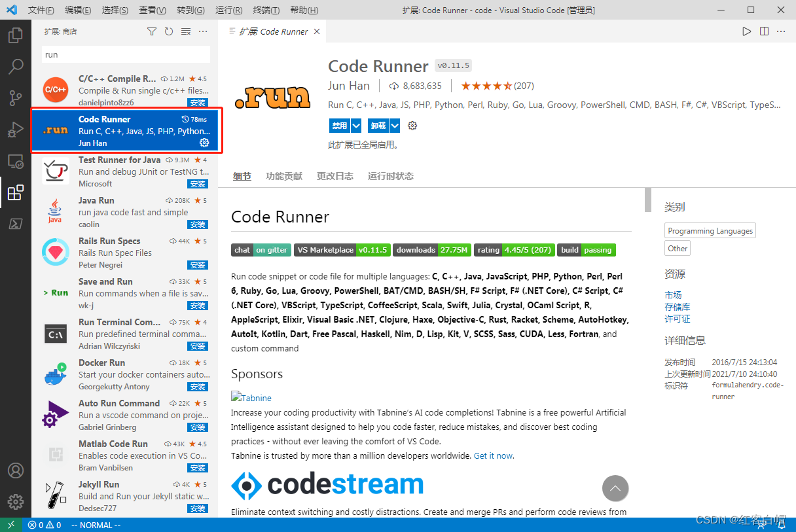This screenshot has width=796, height=532.
Task: Switch to the 细节 details tab
Action: click(242, 176)
